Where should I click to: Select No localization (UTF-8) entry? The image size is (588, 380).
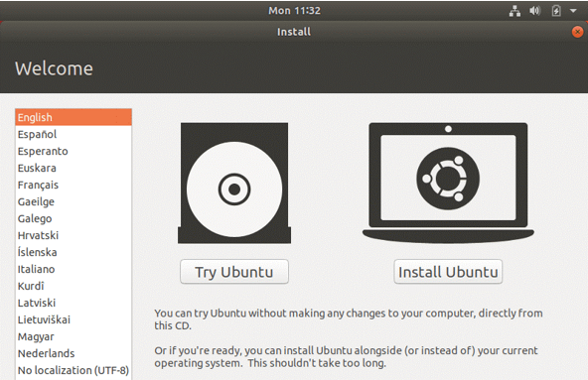coord(73,370)
